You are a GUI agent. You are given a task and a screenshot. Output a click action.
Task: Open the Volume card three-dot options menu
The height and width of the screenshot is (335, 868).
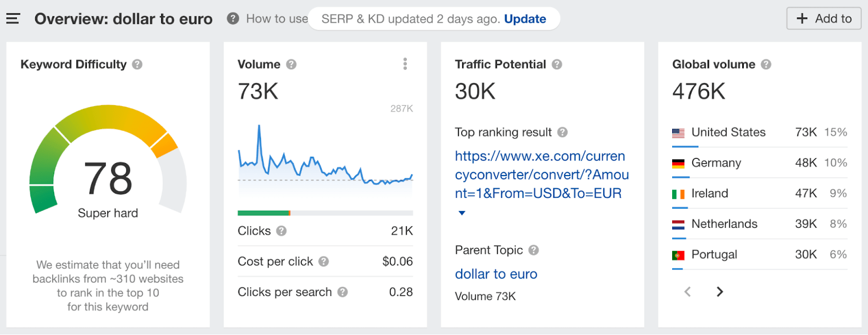click(404, 63)
